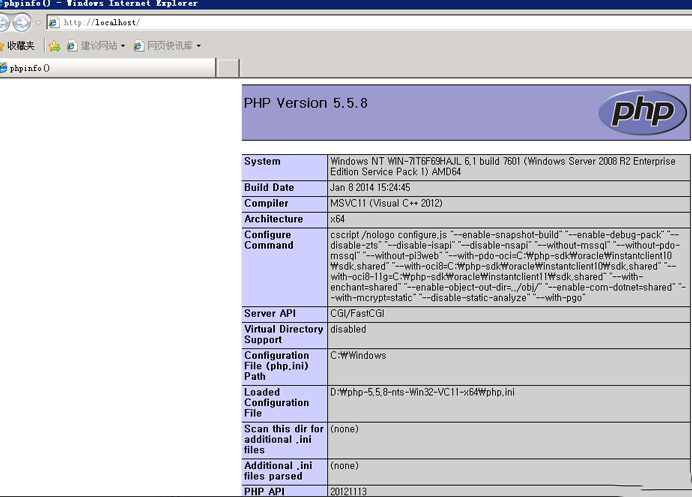Select the Loaded Configuration File php.ini path
The width and height of the screenshot is (692, 497).
(x=422, y=392)
